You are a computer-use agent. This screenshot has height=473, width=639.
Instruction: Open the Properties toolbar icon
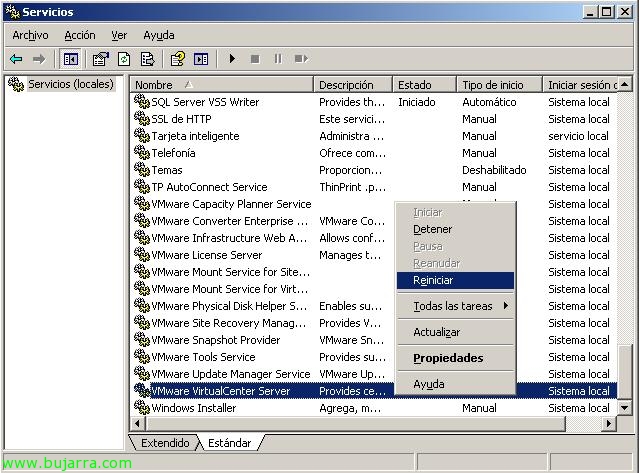(101, 59)
